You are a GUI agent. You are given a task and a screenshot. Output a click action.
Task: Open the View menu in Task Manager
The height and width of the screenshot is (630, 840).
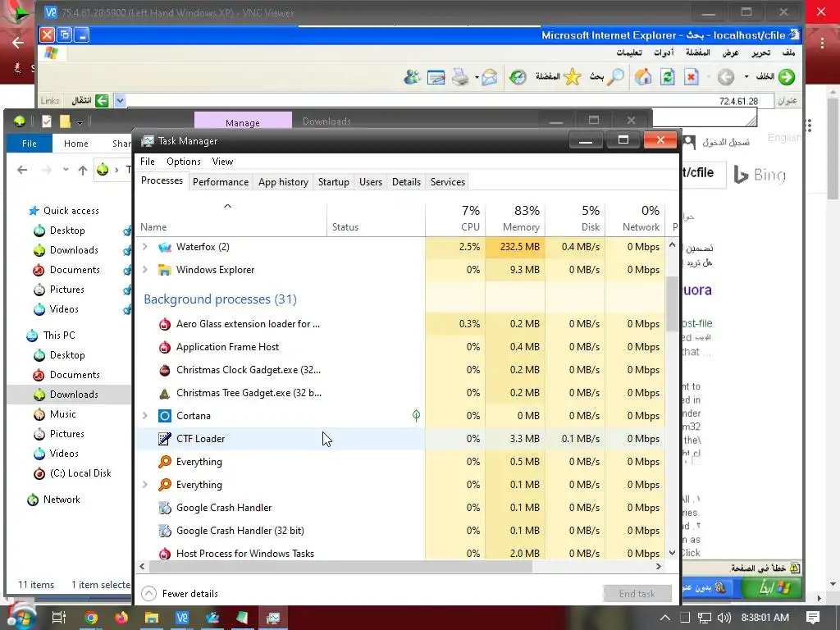pos(222,162)
